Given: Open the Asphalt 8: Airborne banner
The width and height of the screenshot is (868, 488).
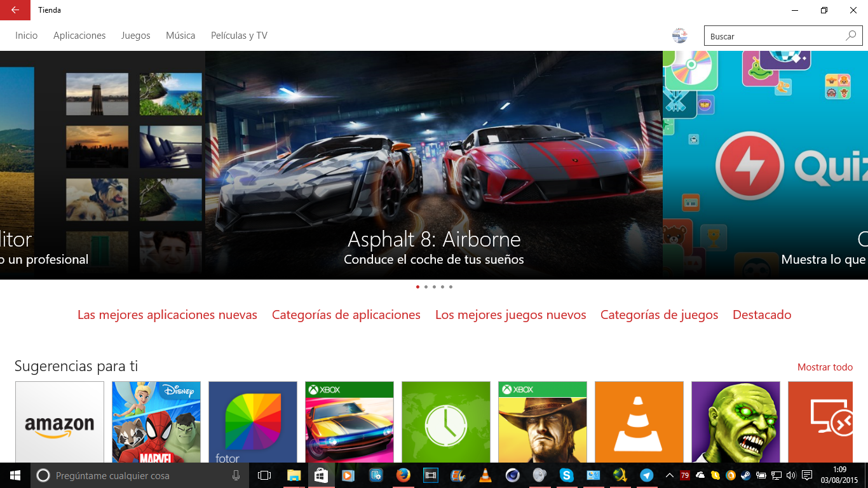Looking at the screenshot, I should pos(434,165).
